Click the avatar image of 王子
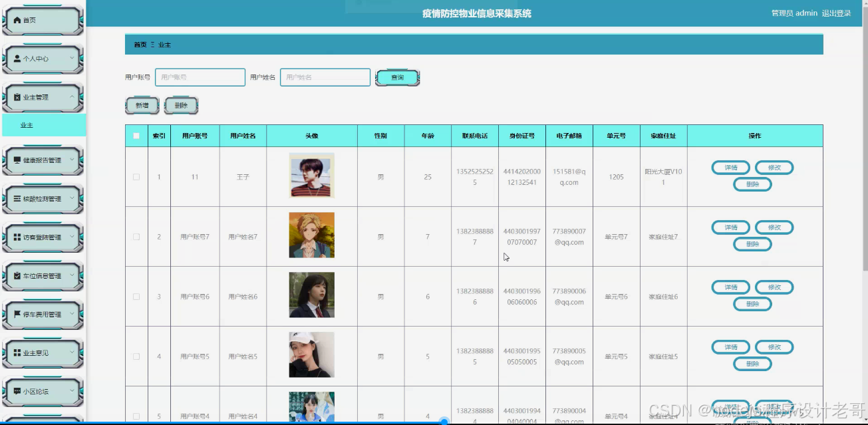Screen dimensions: 868x425 pos(312,176)
